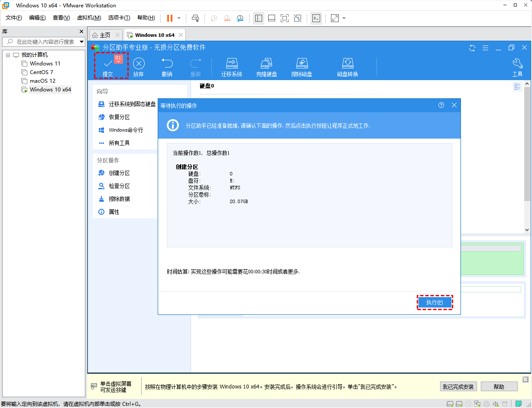This screenshot has width=532, height=408.
Task: Open the 查看(V) menu
Action: tap(61, 18)
